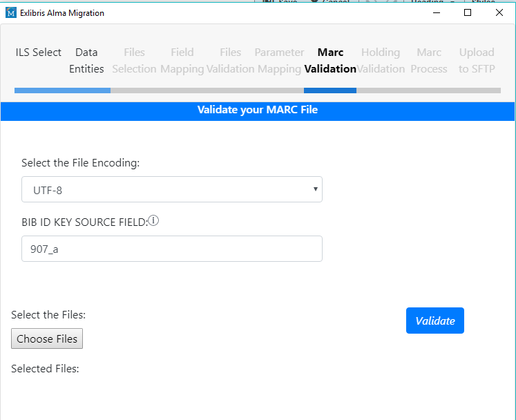Open the Files Validation step
516x420 pixels.
[230, 61]
